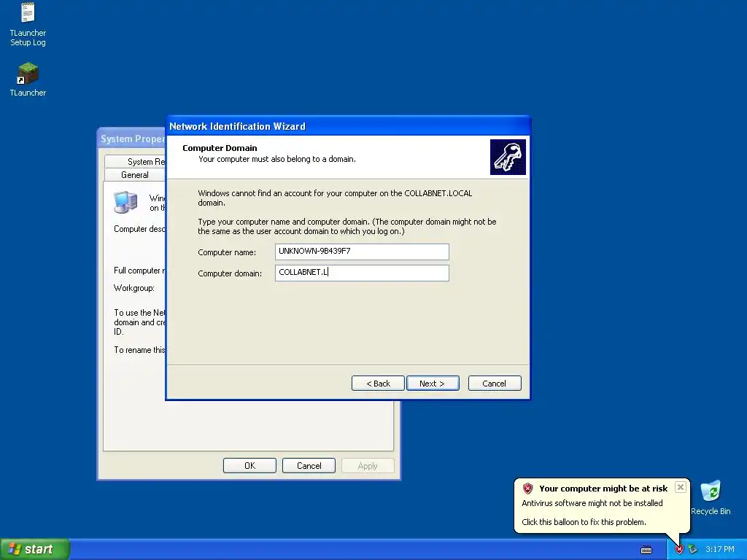Click Cancel in the System Properties window
The height and width of the screenshot is (560, 747).
tap(309, 466)
